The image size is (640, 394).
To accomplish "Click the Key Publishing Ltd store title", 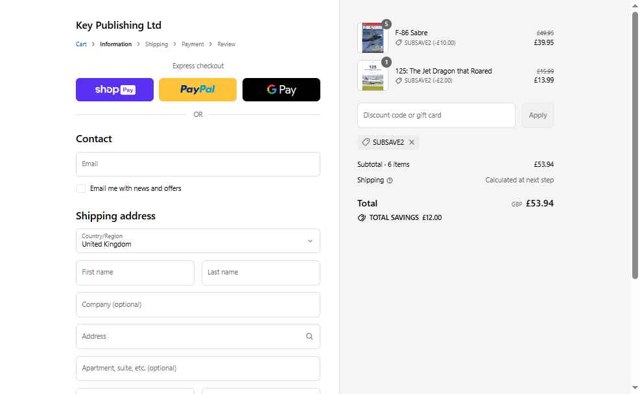I will tap(118, 25).
